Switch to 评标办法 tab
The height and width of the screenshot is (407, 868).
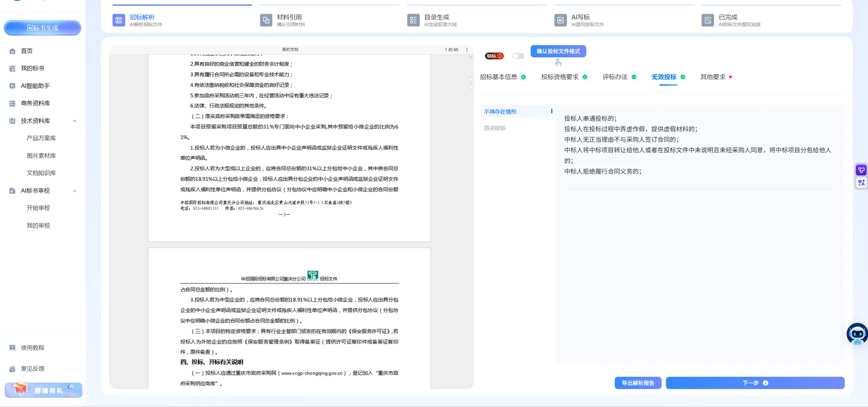coord(615,77)
